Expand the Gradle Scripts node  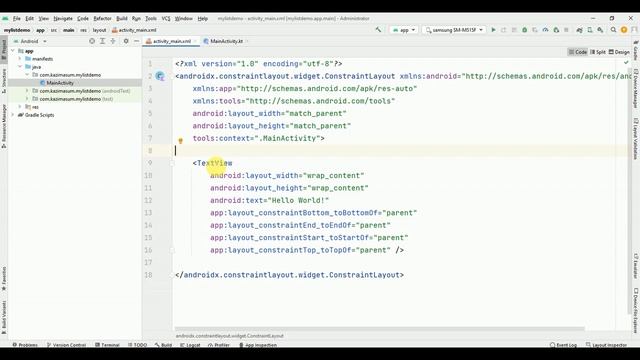tap(13, 115)
